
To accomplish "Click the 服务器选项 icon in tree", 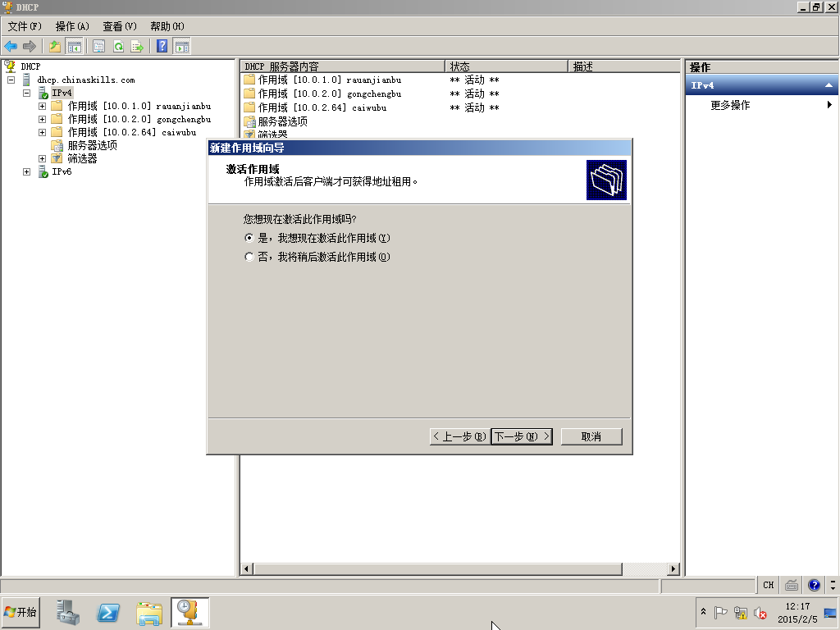I will click(57, 146).
